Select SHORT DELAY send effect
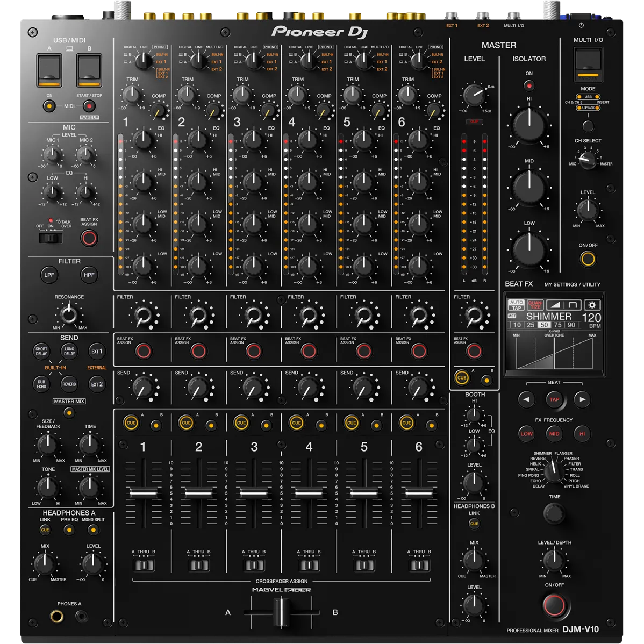The image size is (644, 644). tap(41, 351)
